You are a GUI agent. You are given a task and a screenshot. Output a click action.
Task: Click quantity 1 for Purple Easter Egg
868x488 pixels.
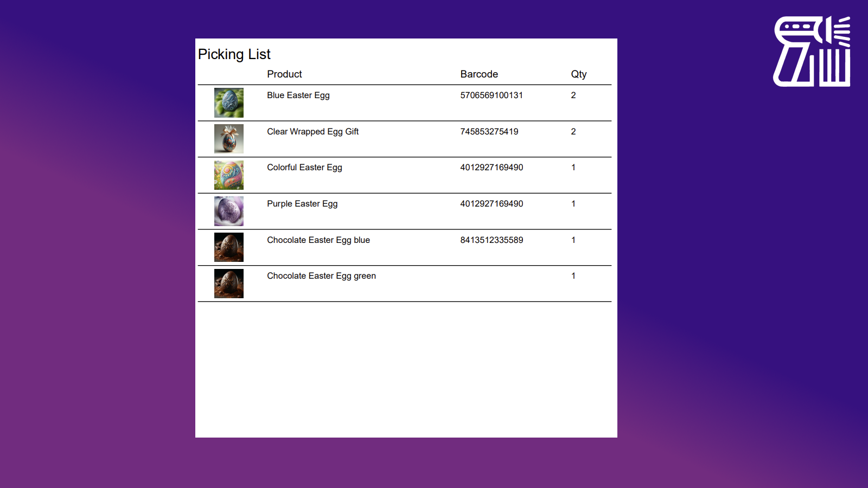573,204
